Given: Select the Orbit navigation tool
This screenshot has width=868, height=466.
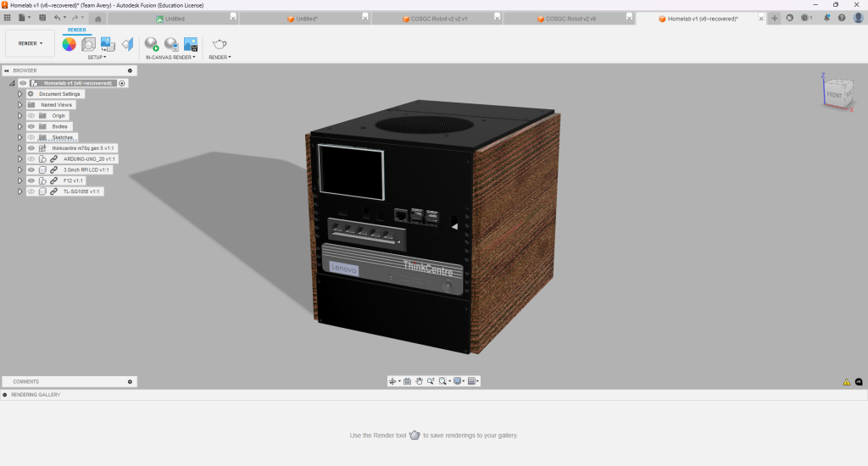Looking at the screenshot, I should click(x=392, y=381).
